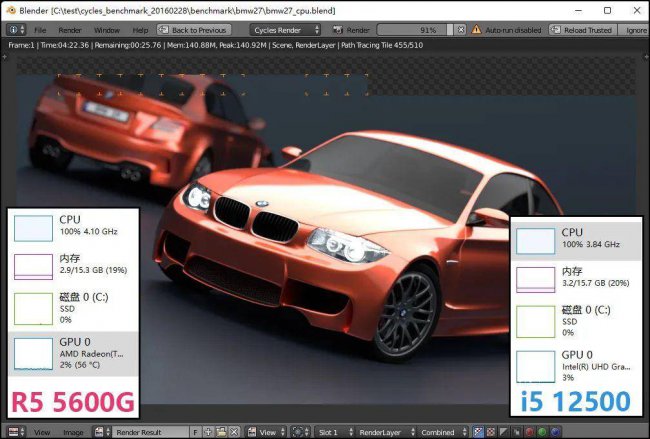Image resolution: width=650 pixels, height=439 pixels.
Task: Open the Window menu
Action: (107, 30)
